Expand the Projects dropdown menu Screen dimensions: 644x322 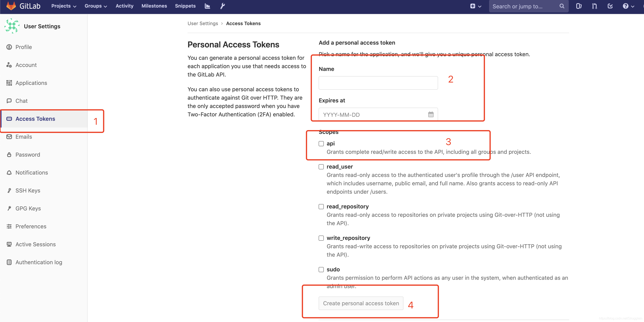coord(64,6)
